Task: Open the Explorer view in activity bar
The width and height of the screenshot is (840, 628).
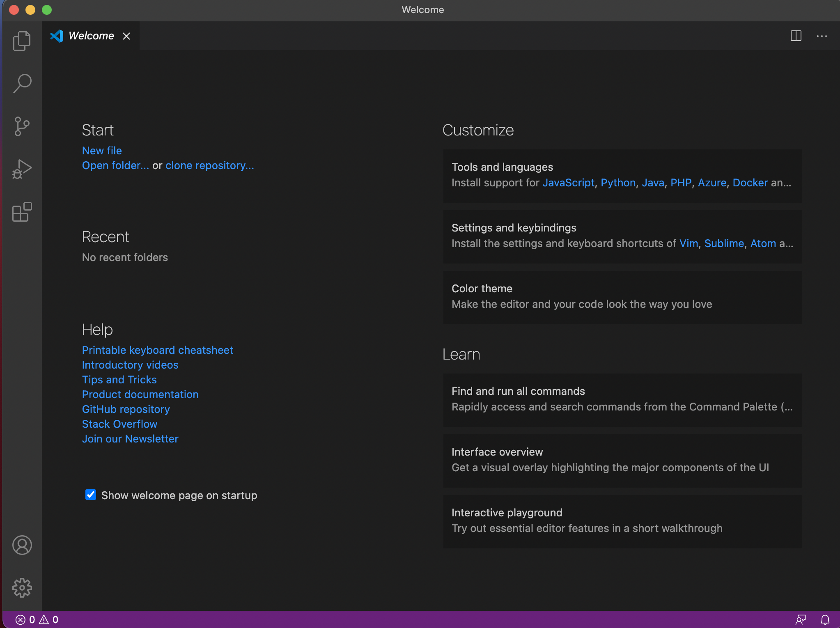Action: (22, 41)
